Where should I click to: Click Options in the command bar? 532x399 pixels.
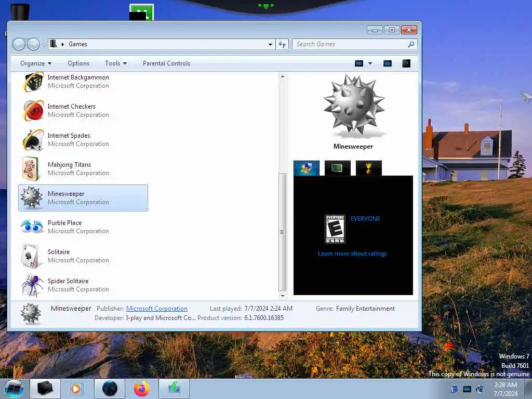point(78,63)
